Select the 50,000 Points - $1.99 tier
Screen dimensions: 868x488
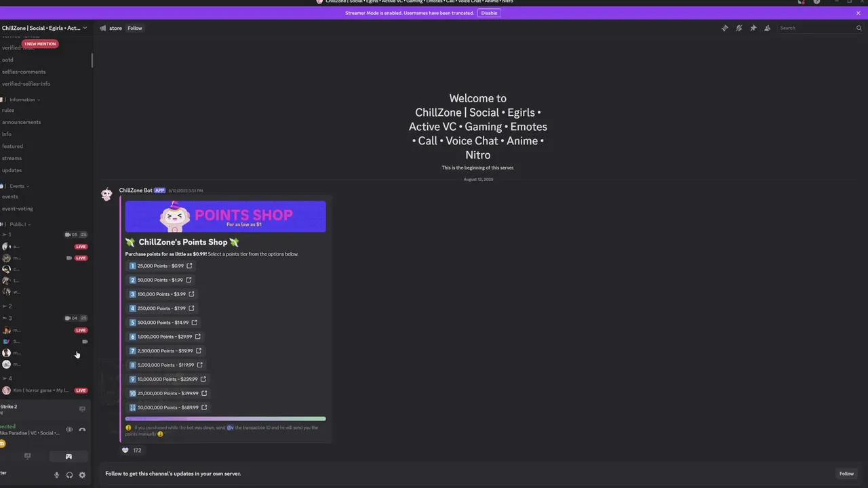160,280
